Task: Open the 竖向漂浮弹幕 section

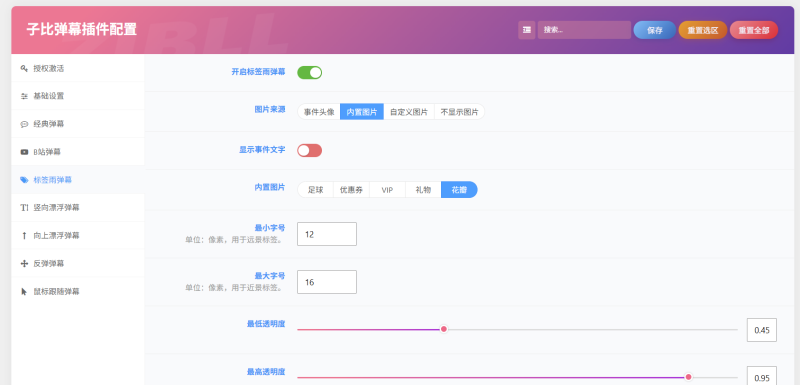Action: coord(78,208)
